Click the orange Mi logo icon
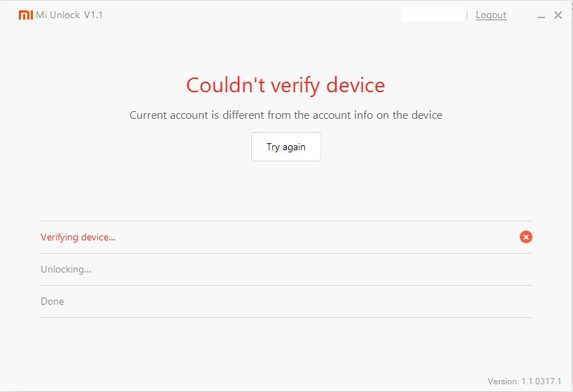This screenshot has width=573, height=392. (25, 15)
